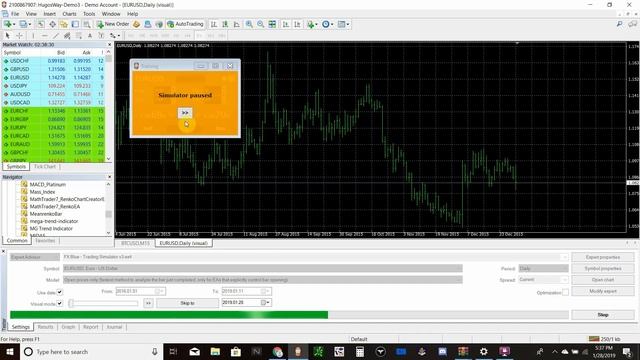Open the Spread Current dropdown
The image size is (640, 360).
coord(543,280)
